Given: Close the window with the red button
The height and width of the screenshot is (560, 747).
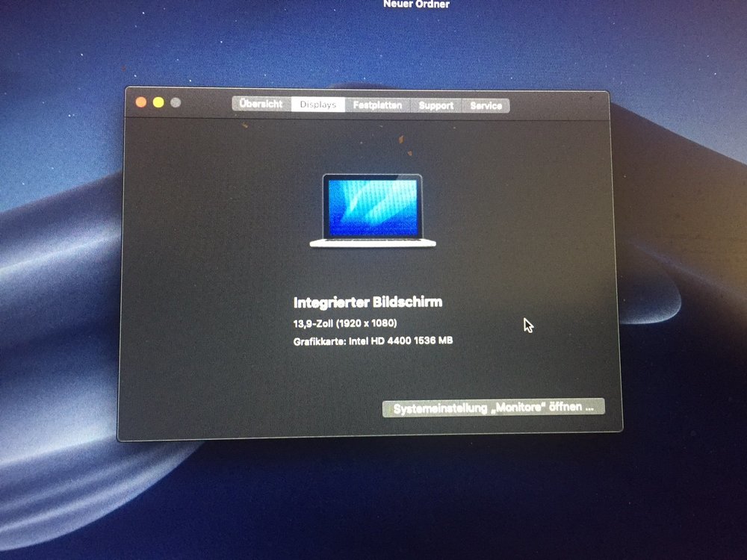Looking at the screenshot, I should pyautogui.click(x=140, y=102).
